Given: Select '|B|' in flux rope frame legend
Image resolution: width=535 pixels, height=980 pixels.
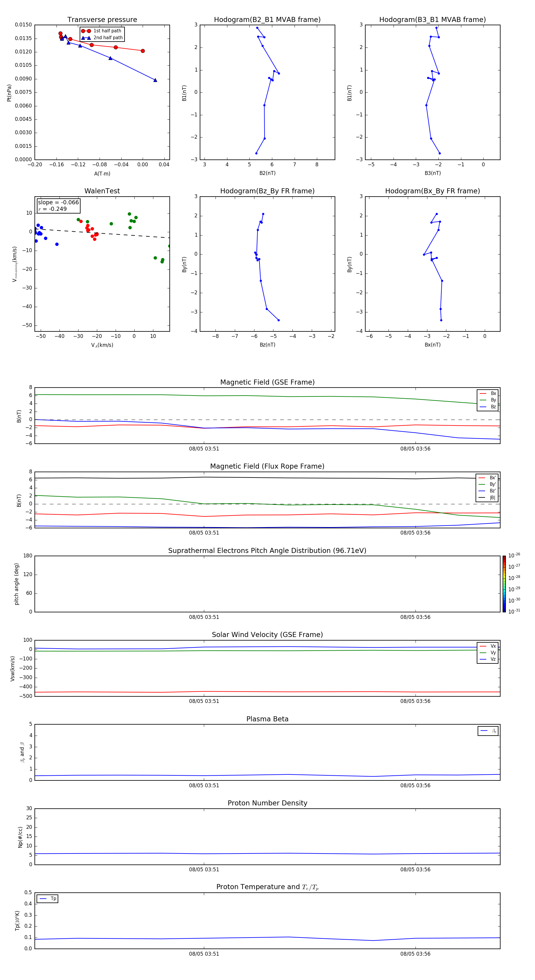Looking at the screenshot, I should pos(487,498).
